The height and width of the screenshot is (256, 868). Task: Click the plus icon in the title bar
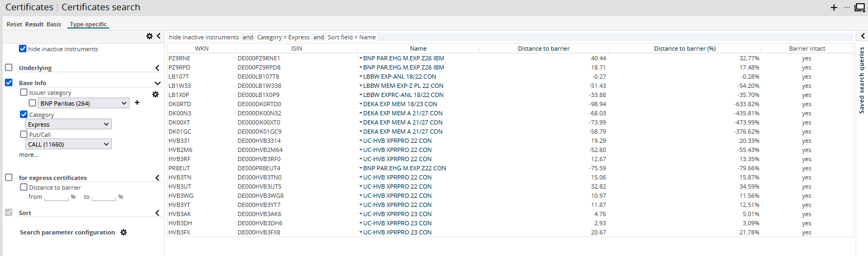coord(834,8)
